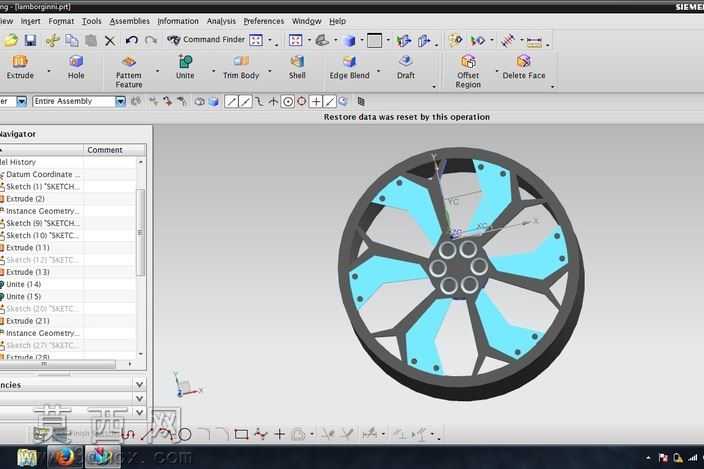This screenshot has width=704, height=469.
Task: Open the Command Finder
Action: (206, 39)
